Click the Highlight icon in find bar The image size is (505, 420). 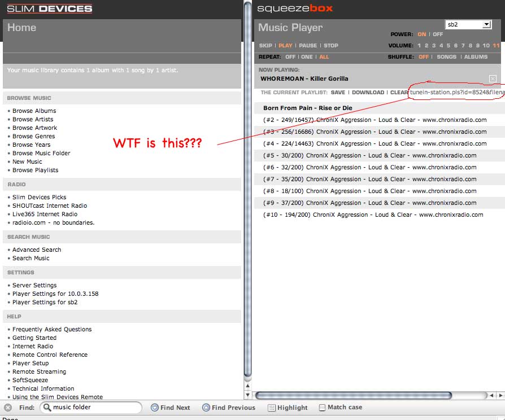pyautogui.click(x=271, y=408)
